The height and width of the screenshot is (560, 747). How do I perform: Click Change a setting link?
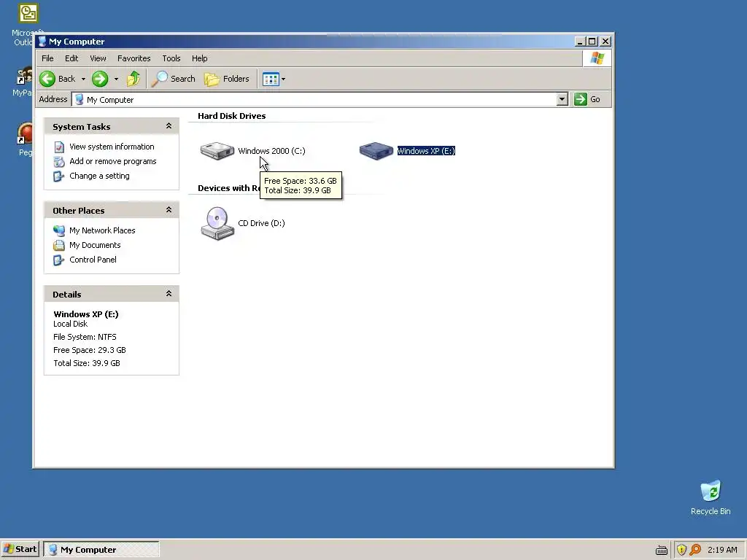[99, 176]
